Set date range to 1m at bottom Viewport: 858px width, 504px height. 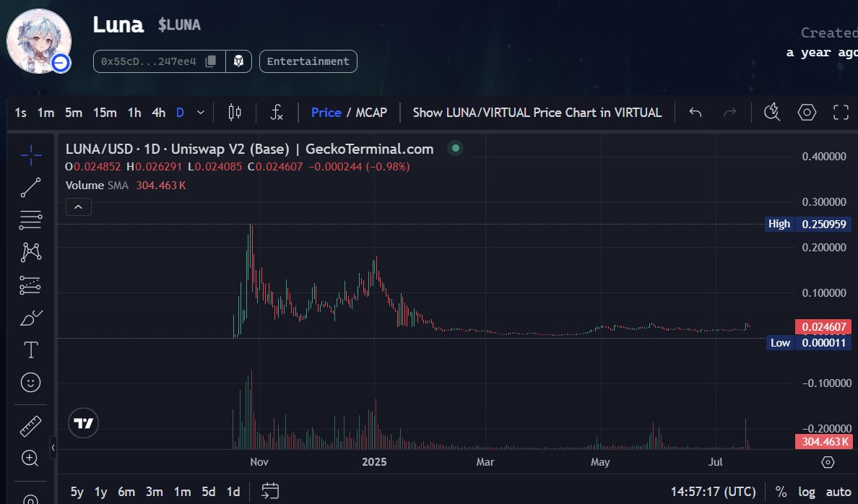[x=182, y=492]
